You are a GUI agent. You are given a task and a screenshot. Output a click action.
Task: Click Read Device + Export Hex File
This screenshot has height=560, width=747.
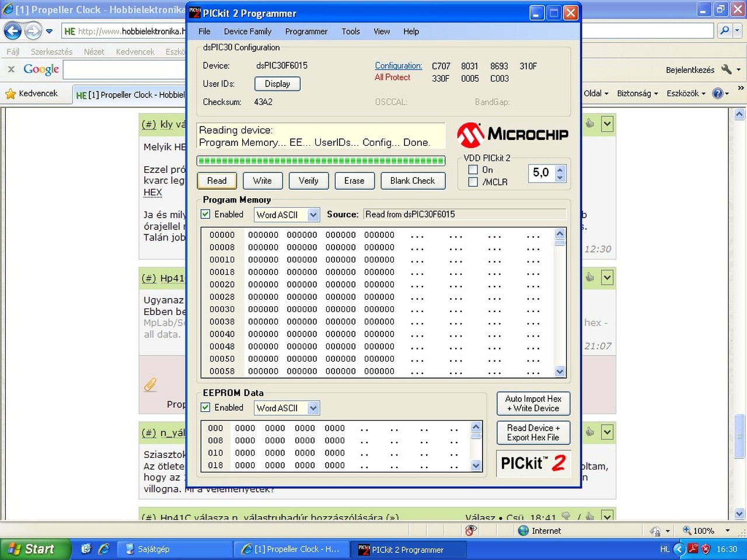[533, 433]
